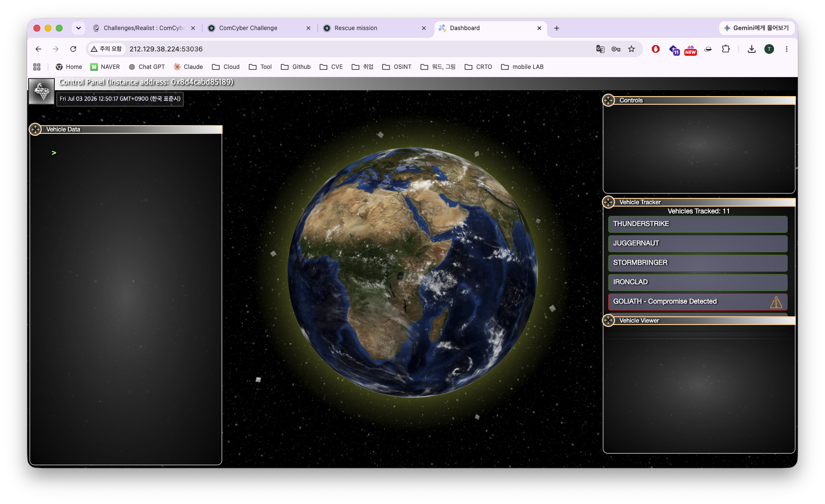This screenshot has height=504, width=825.
Task: Select the JUGGERNAUT vehicle entry
Action: point(697,244)
